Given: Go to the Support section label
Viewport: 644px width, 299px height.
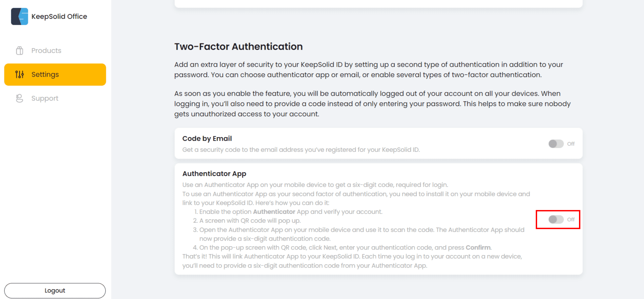Looking at the screenshot, I should tap(45, 98).
